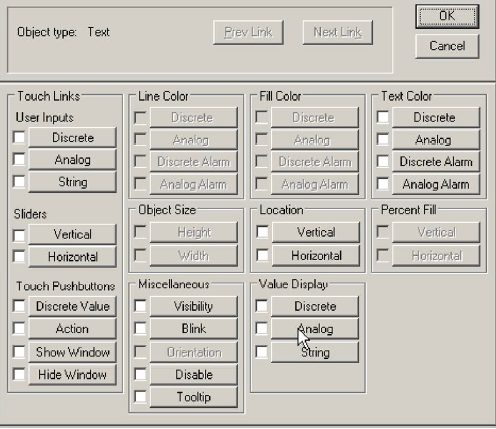Open the User Inputs String link
496x429 pixels.
[x=73, y=182]
